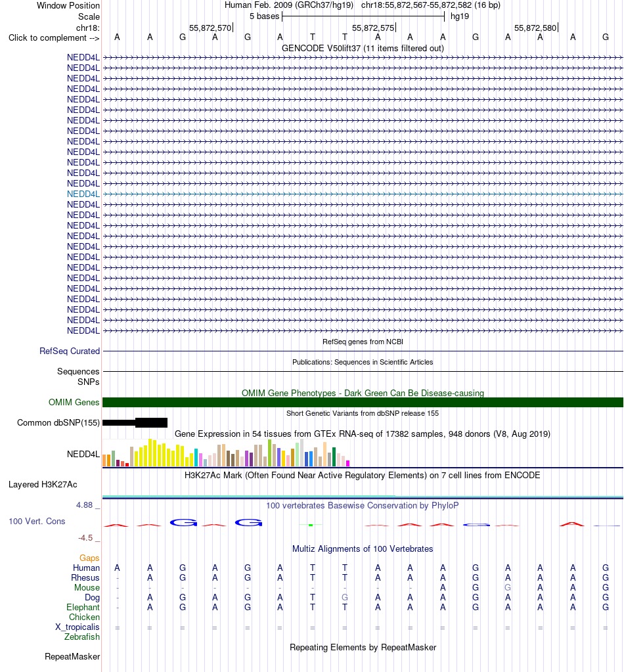The image size is (624, 672).
Task: Click the 'H3K27Ac Mark' ENCODE track title
Action: (363, 476)
